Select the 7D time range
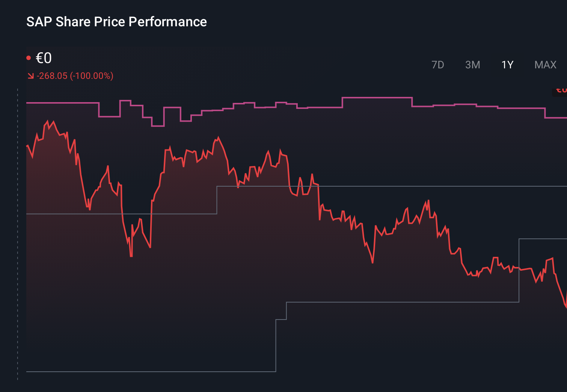 (x=438, y=65)
